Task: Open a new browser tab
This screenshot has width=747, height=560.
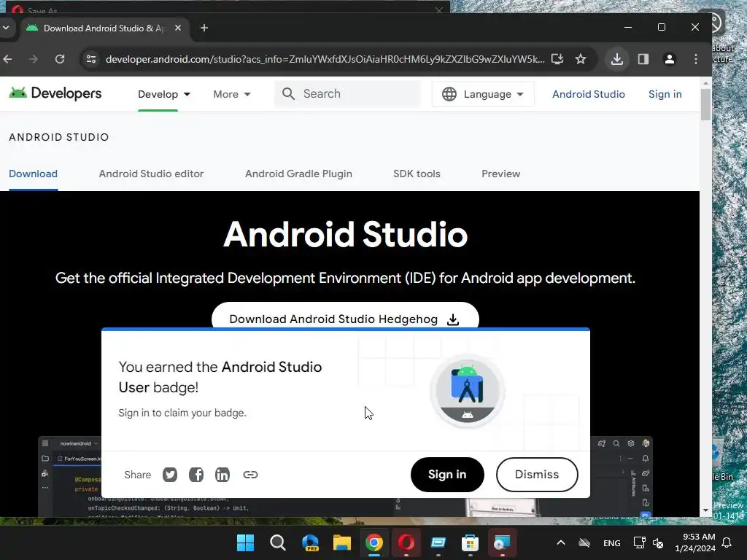Action: 204,28
